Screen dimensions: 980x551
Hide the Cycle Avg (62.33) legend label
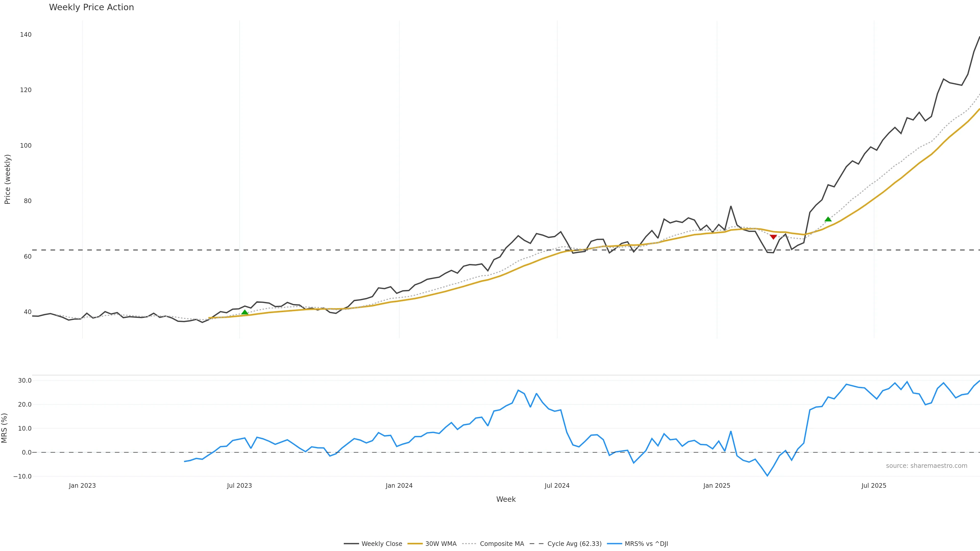pos(574,544)
